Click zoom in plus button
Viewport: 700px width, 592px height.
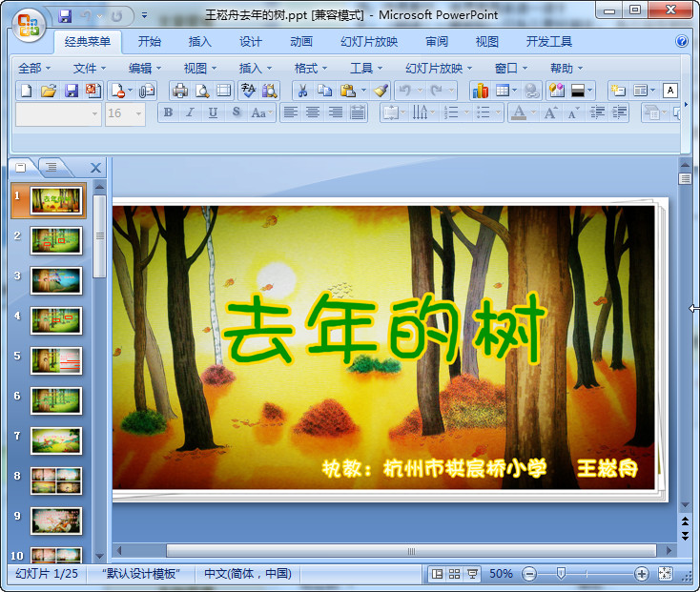[642, 574]
